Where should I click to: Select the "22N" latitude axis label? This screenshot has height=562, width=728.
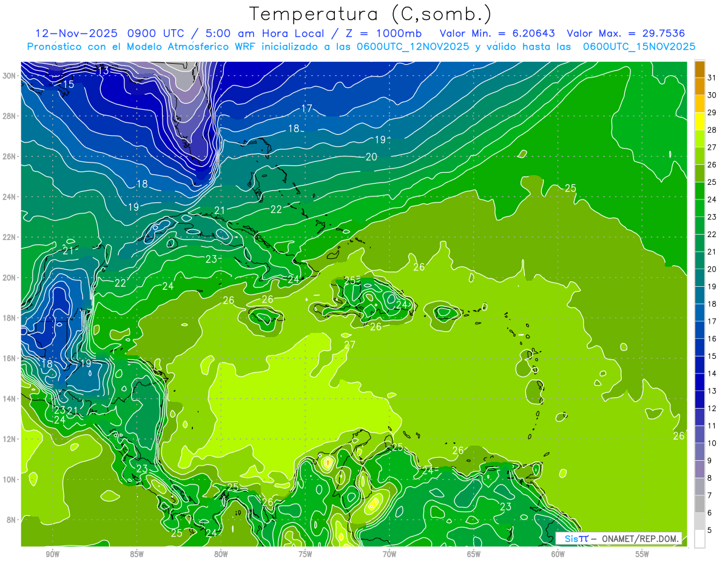click(8, 237)
